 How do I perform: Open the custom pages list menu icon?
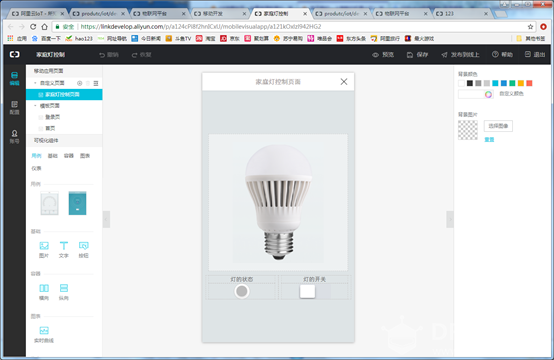[x=96, y=83]
